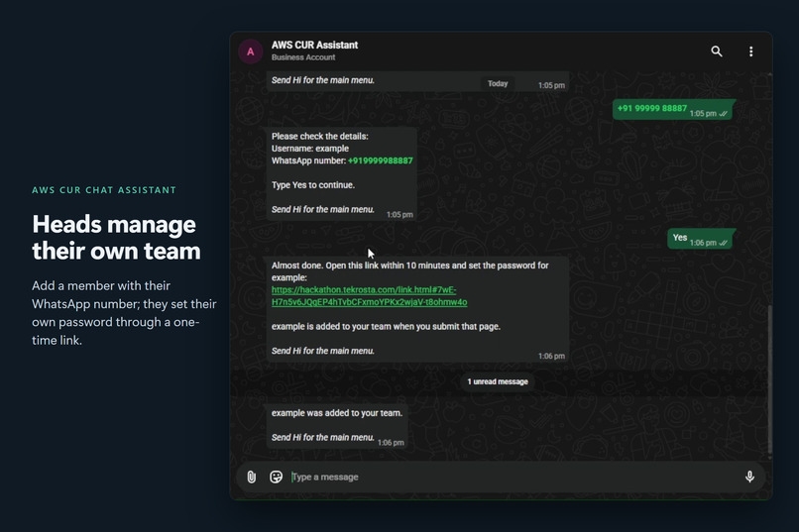Click the microphone voice message icon
799x532 pixels.
point(749,478)
